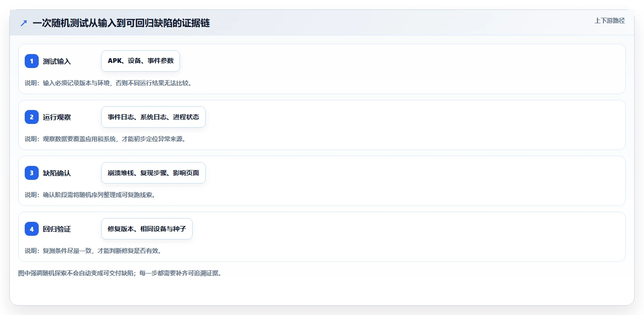Select the 事件日志、系统日志、进程状态 chip
This screenshot has height=315, width=644.
coord(153,117)
